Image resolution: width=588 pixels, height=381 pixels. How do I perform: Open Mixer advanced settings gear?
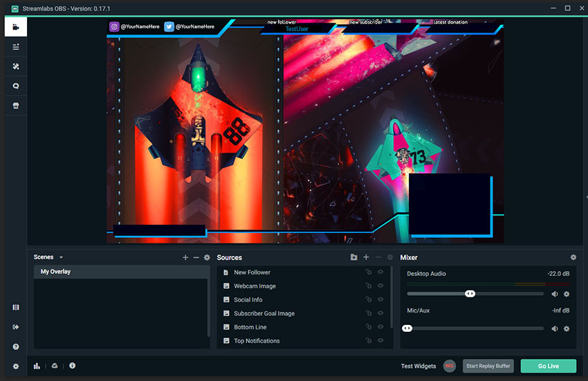[x=573, y=257]
